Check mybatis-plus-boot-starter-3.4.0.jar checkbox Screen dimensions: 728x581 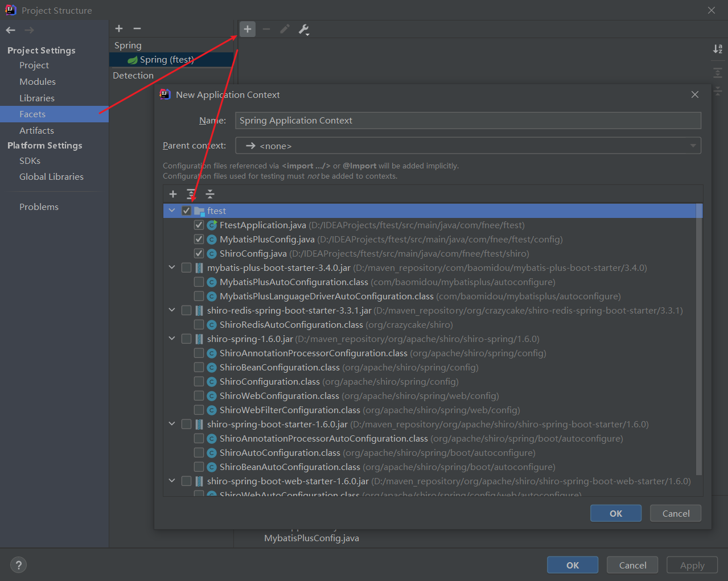pos(186,268)
